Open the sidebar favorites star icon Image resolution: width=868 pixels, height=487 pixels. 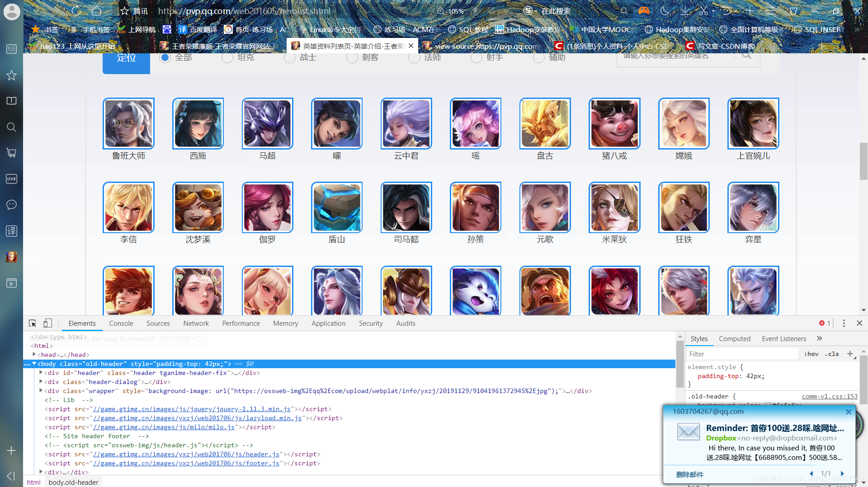11,75
